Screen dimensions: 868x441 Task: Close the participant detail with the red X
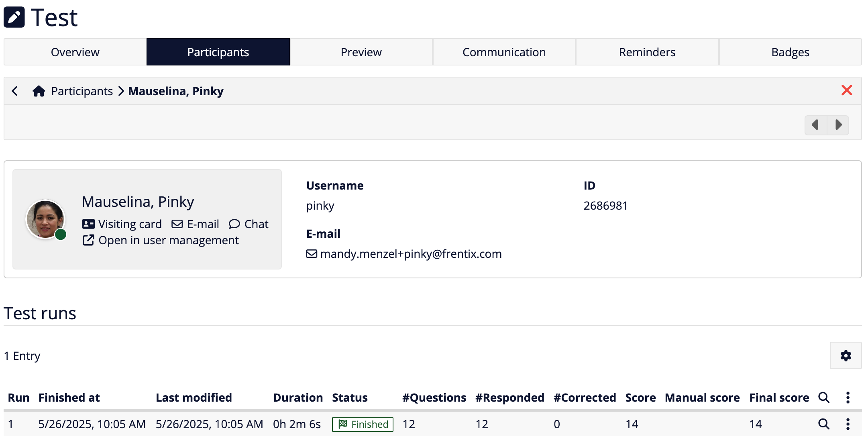847,90
